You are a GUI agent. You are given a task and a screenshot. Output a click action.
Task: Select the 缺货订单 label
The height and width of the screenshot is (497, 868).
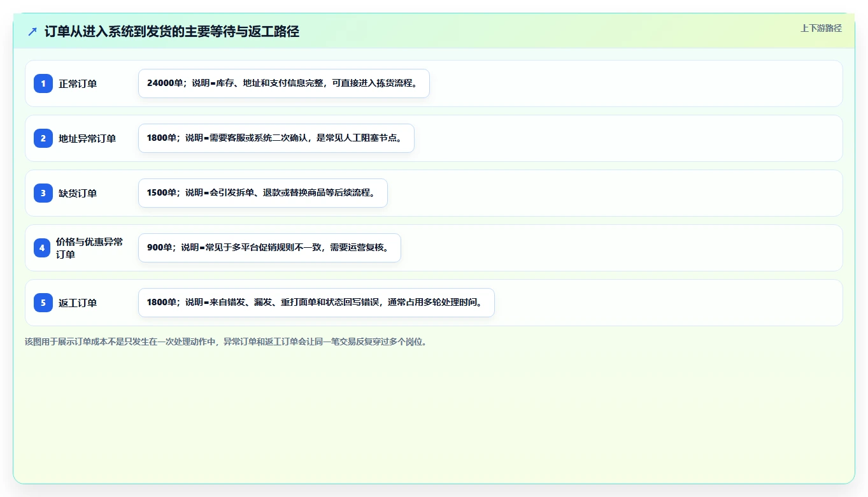[x=78, y=193]
